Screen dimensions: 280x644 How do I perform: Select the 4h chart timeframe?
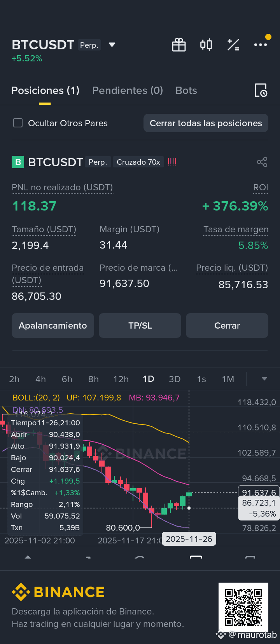click(x=40, y=379)
